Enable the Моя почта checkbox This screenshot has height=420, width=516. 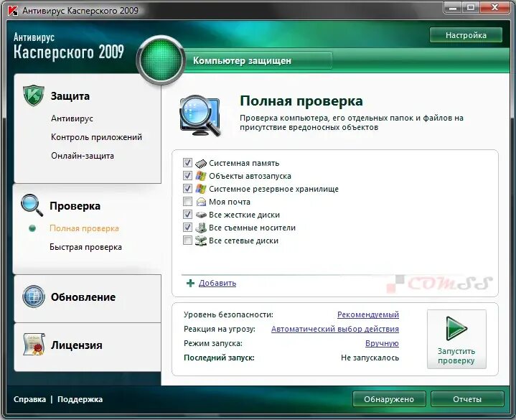click(x=187, y=202)
